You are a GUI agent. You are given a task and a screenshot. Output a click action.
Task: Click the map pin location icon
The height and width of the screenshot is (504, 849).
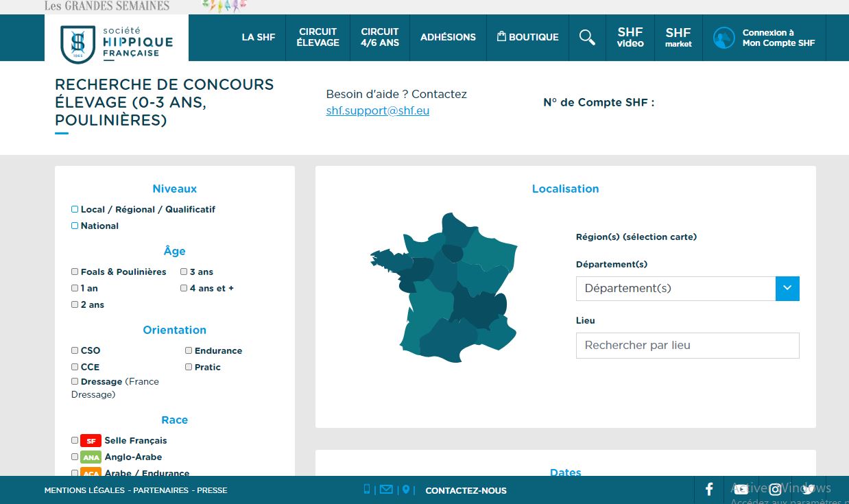click(406, 490)
